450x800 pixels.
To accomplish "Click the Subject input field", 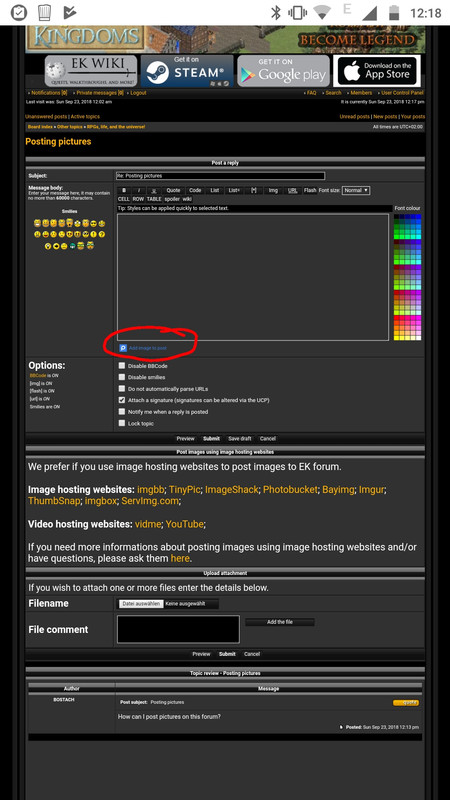I will (220, 176).
